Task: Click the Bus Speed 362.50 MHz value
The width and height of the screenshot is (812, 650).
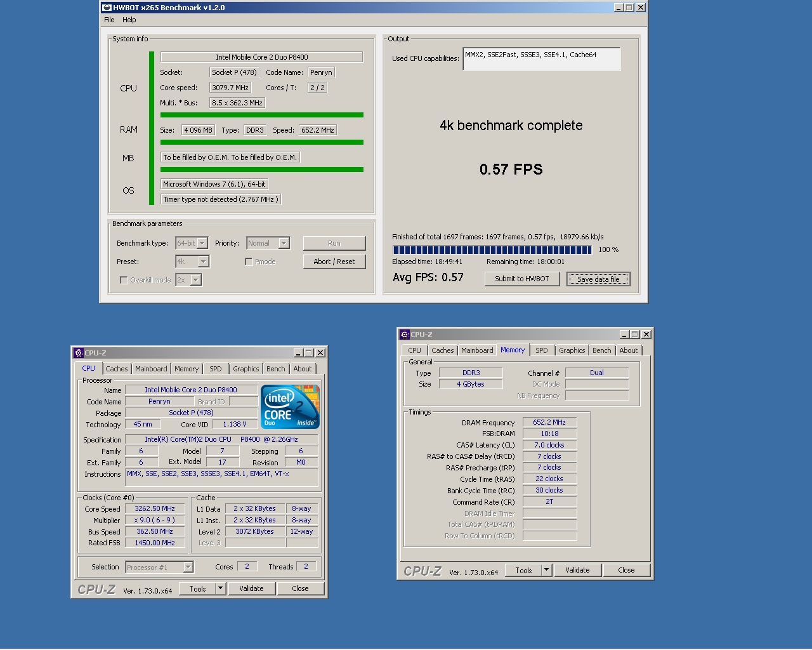Action: (x=155, y=531)
